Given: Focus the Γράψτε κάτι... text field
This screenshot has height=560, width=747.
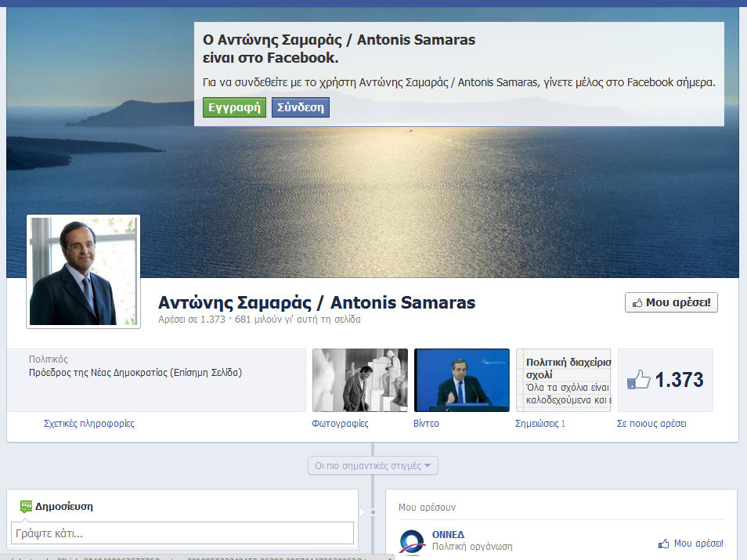Looking at the screenshot, I should point(182,533).
